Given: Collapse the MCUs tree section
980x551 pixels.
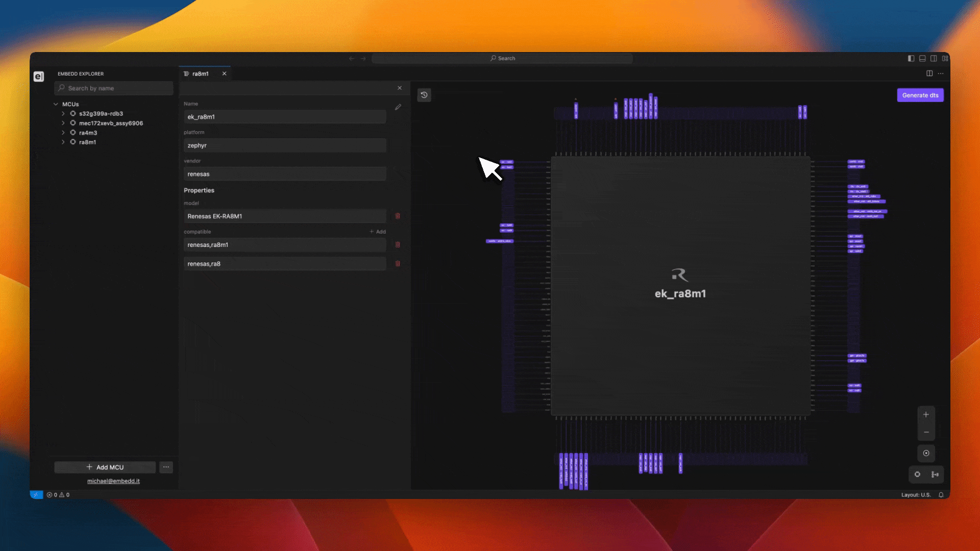Looking at the screenshot, I should (x=56, y=104).
